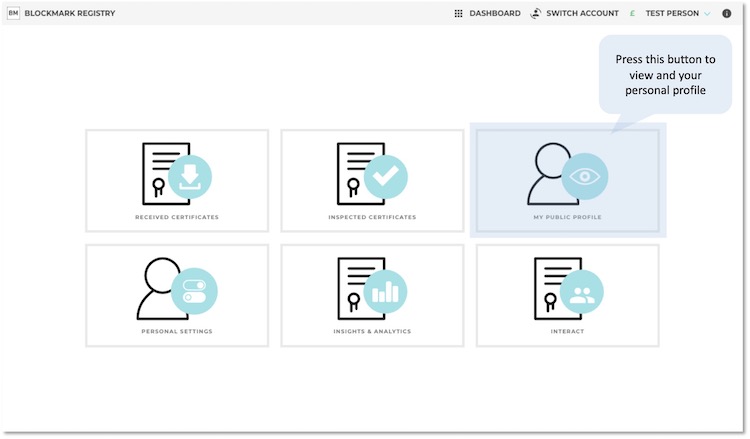Click the checkmark certificate icon
This screenshot has height=439, width=750.
[384, 177]
